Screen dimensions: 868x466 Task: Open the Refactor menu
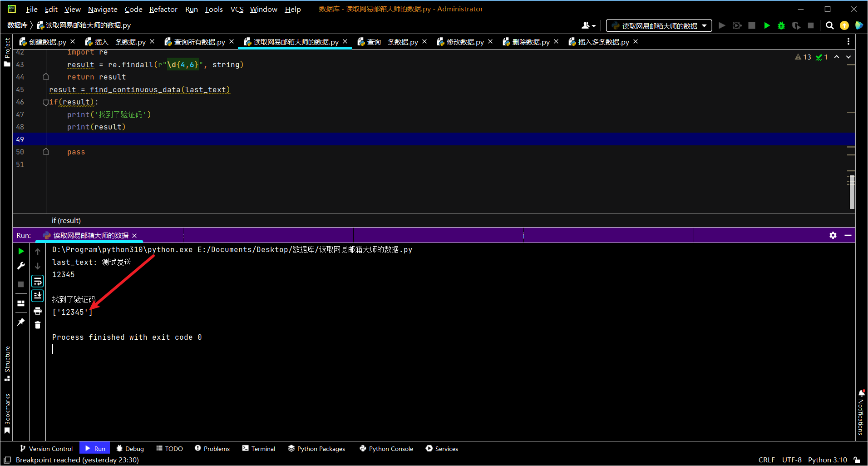(163, 9)
